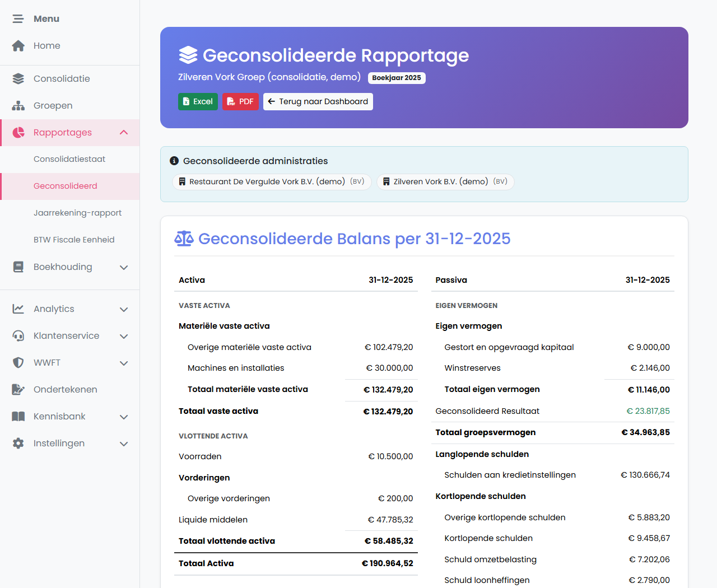Click the Home house icon
The width and height of the screenshot is (717, 588).
(x=18, y=46)
